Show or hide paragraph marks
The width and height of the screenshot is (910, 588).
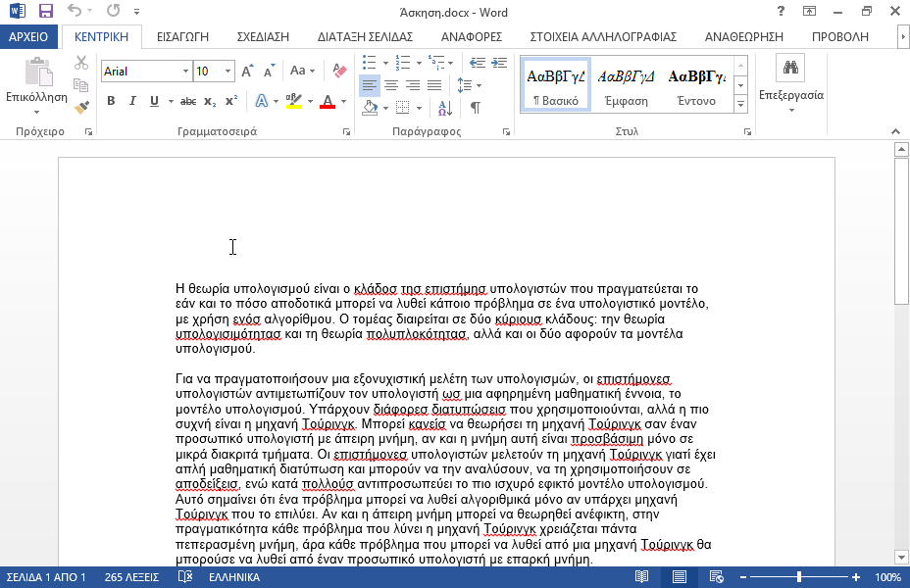[476, 107]
